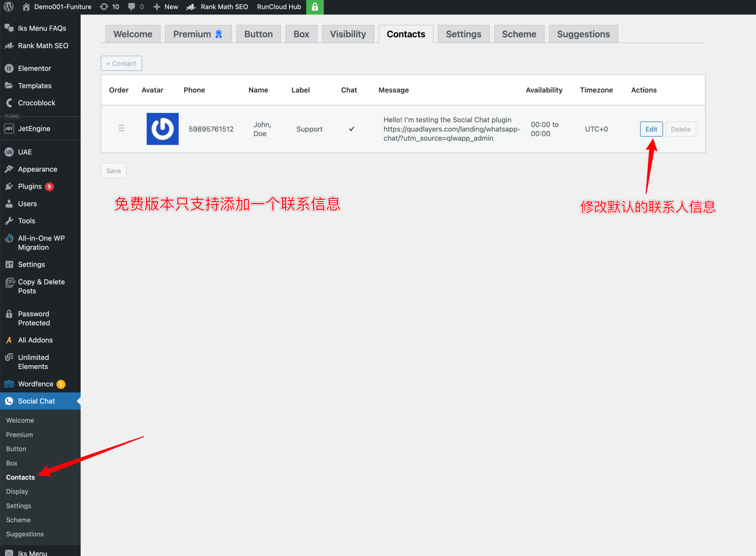This screenshot has width=756, height=556.
Task: Click the WordPress logo in the admin bar
Action: click(x=8, y=7)
